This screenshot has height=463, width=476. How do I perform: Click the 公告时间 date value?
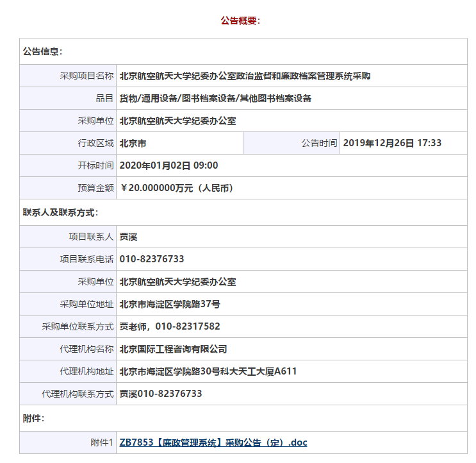point(392,143)
